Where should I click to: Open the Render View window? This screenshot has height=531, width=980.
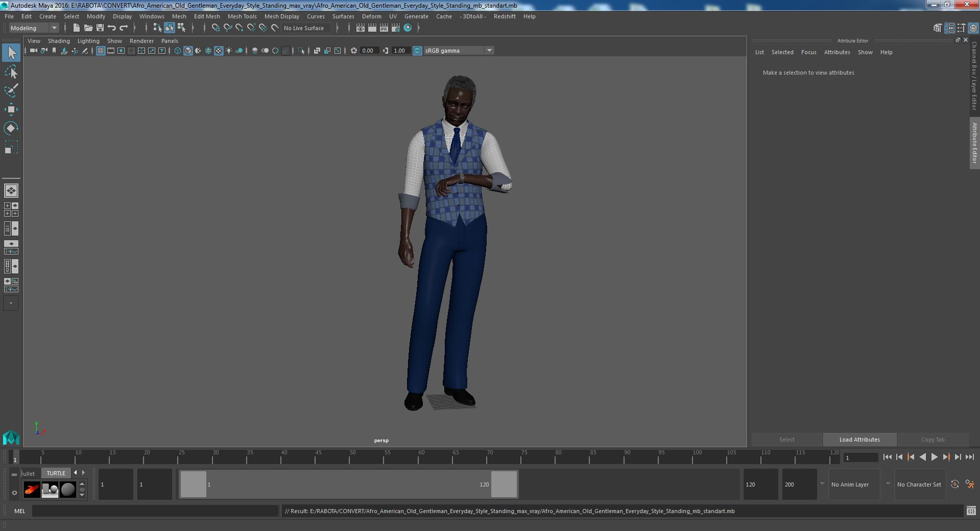360,28
